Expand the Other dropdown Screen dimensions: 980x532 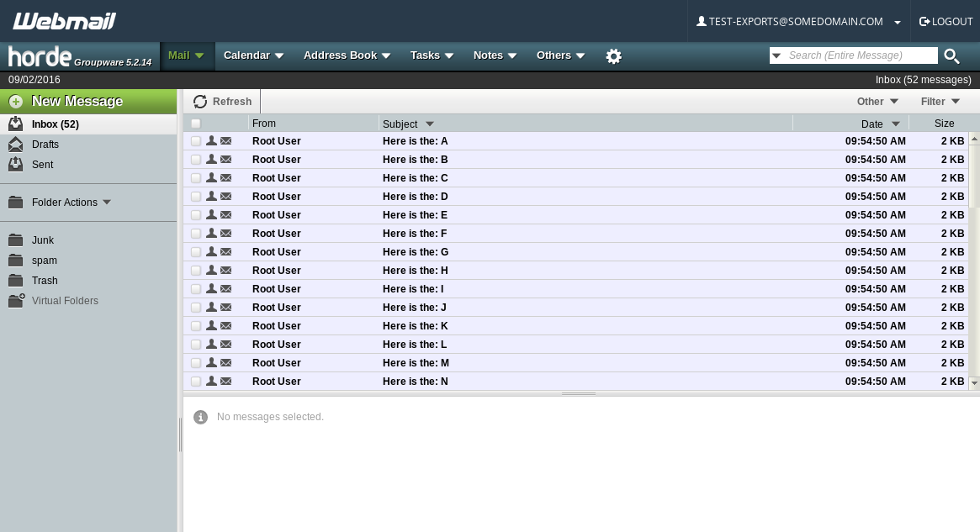point(877,101)
